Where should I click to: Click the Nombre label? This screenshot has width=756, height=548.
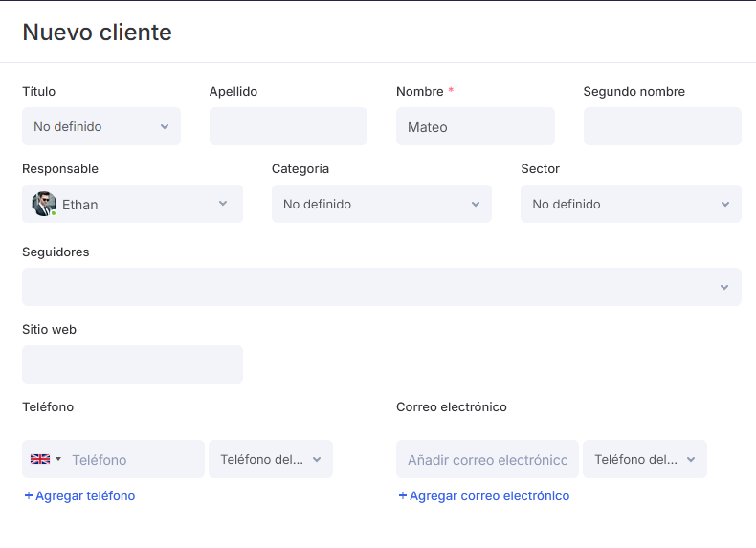pyautogui.click(x=420, y=91)
